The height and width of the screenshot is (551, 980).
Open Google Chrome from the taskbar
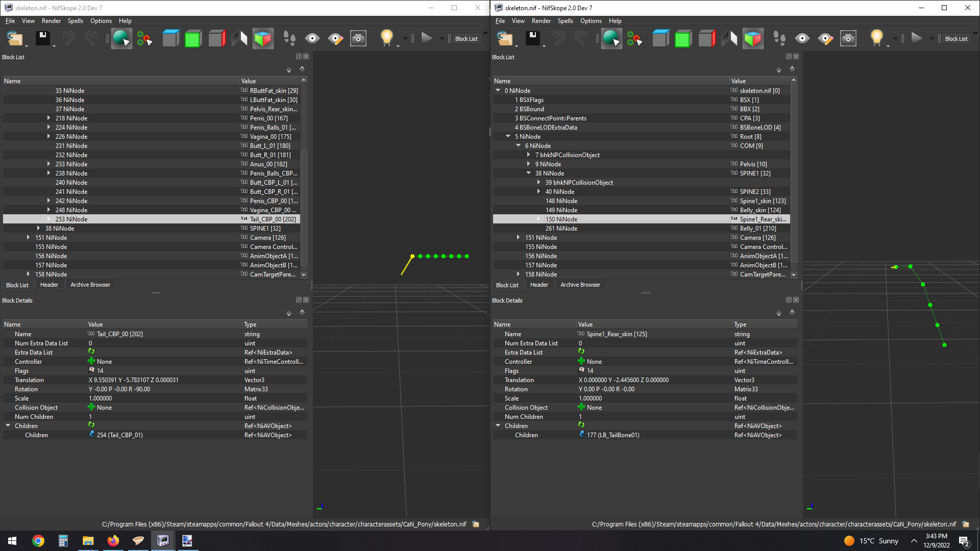38,541
